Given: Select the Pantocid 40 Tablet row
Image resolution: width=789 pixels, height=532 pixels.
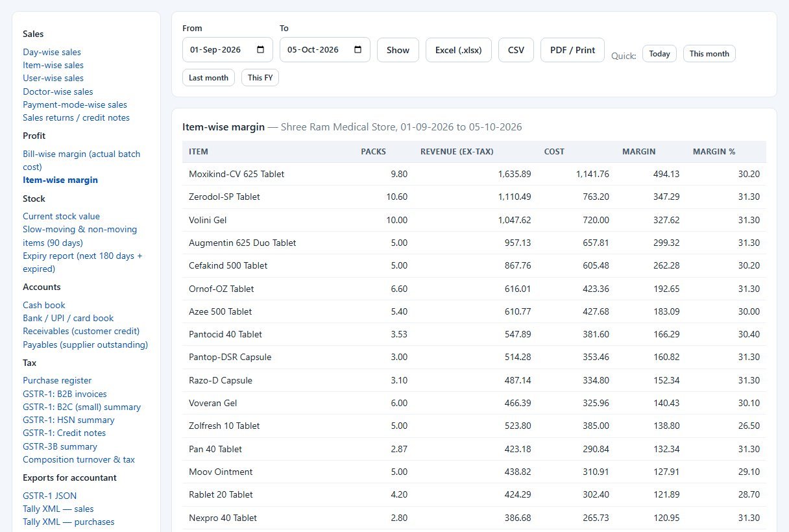Looking at the screenshot, I should click(x=474, y=334).
